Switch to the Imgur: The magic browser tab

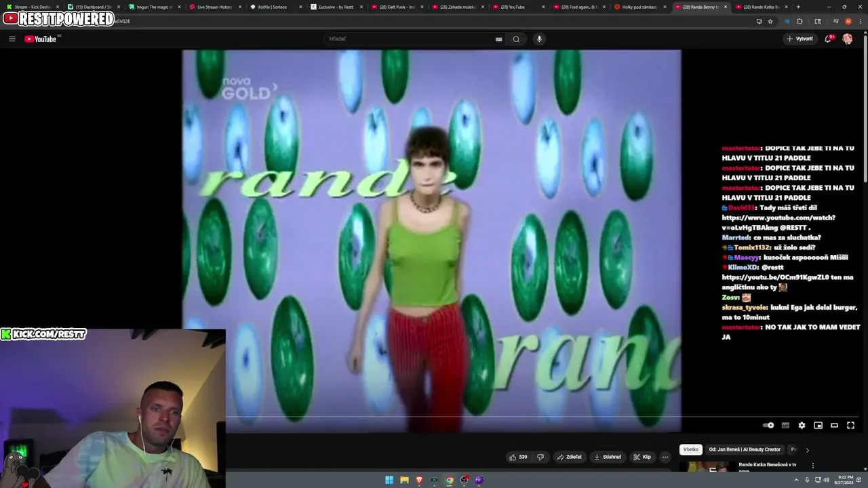pos(153,7)
